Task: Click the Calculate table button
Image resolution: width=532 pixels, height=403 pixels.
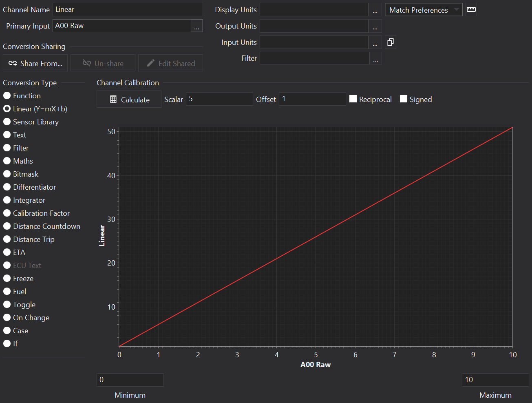Action: pos(129,100)
